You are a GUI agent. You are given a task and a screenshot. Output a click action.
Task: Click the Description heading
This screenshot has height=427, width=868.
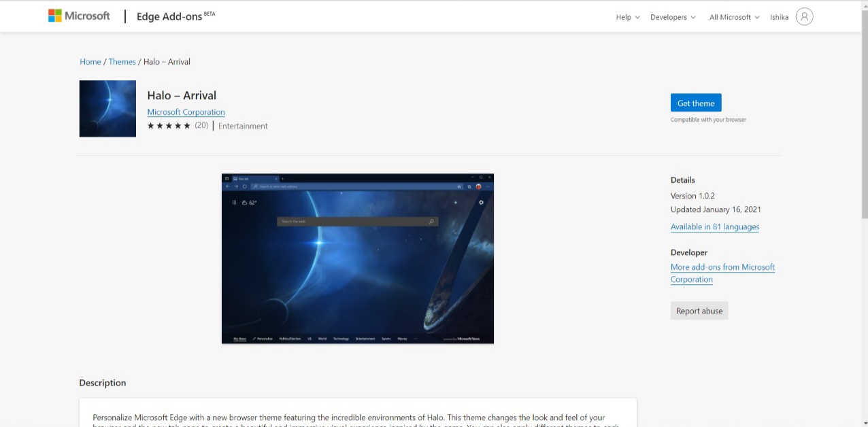(103, 383)
